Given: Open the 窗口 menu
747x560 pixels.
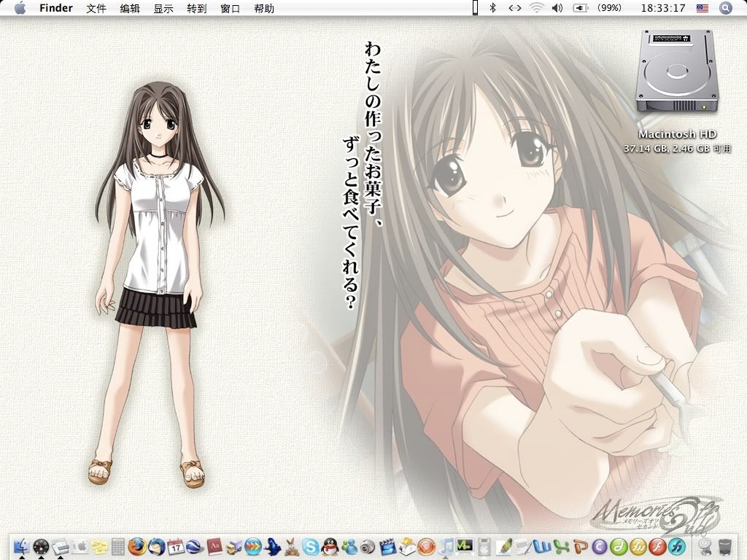Looking at the screenshot, I should [x=231, y=8].
